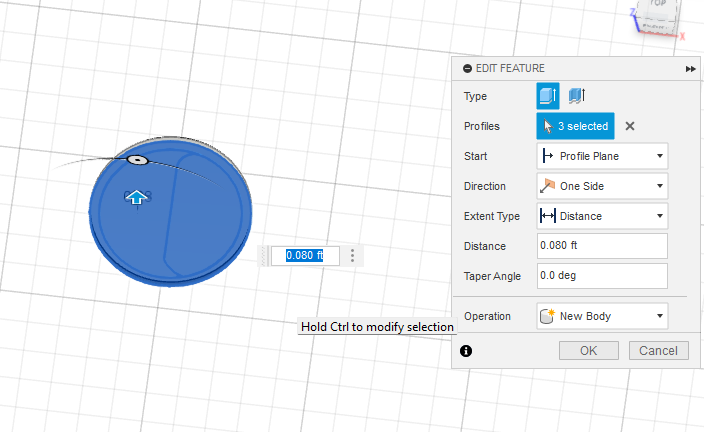
Task: Select the Thin Extrude type icon
Action: click(577, 96)
